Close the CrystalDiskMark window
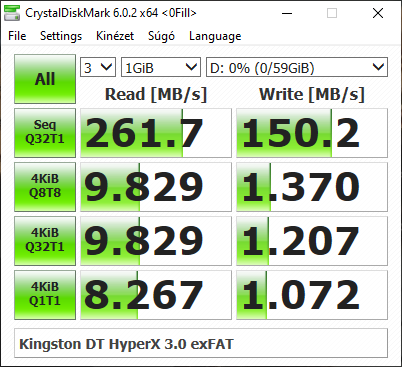 [x=378, y=13]
